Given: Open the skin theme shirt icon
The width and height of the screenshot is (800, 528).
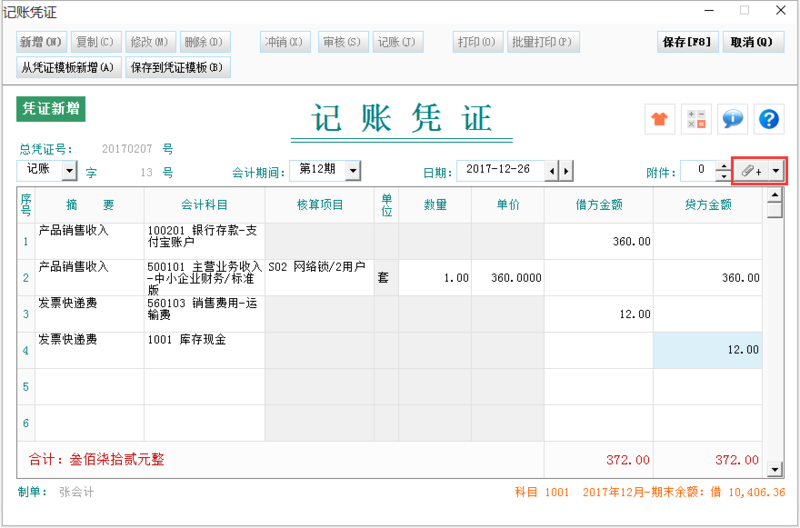Looking at the screenshot, I should point(660,119).
